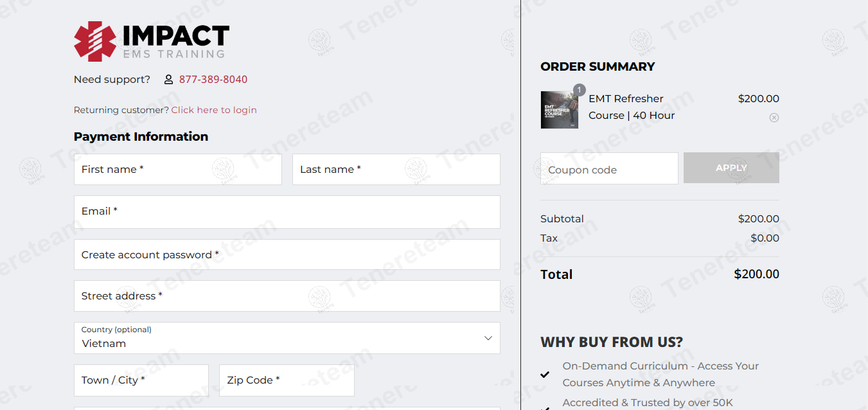Click the Last name field
Screen dimensions: 868x410
click(x=396, y=170)
